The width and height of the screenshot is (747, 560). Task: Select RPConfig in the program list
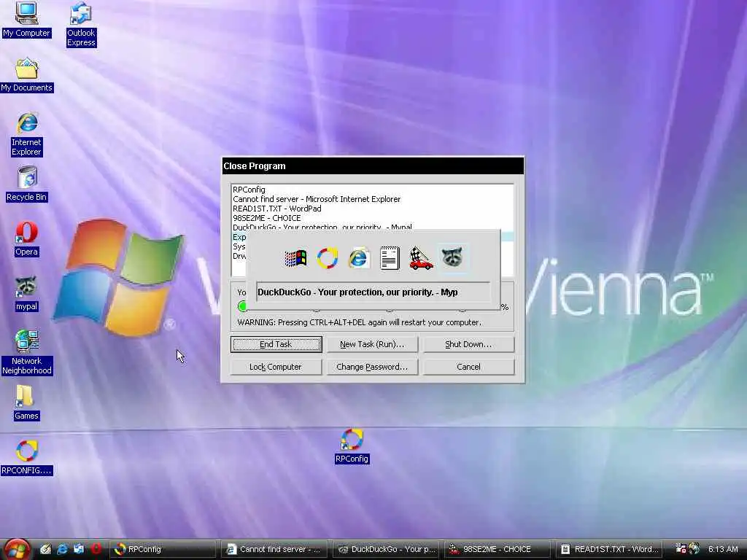(x=372, y=190)
